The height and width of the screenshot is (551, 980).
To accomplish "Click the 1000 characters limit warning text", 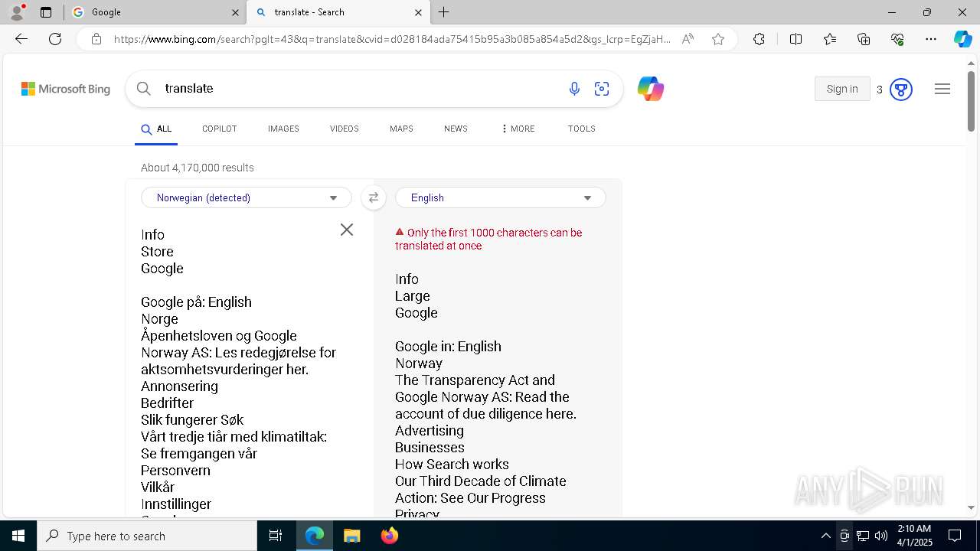I will pos(488,239).
